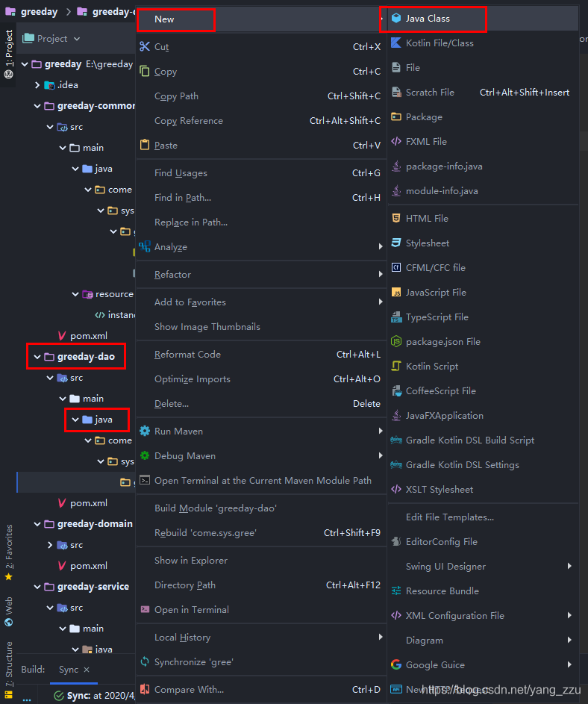Select instance xml file in resource folder
This screenshot has height=704, width=588.
pos(116,315)
